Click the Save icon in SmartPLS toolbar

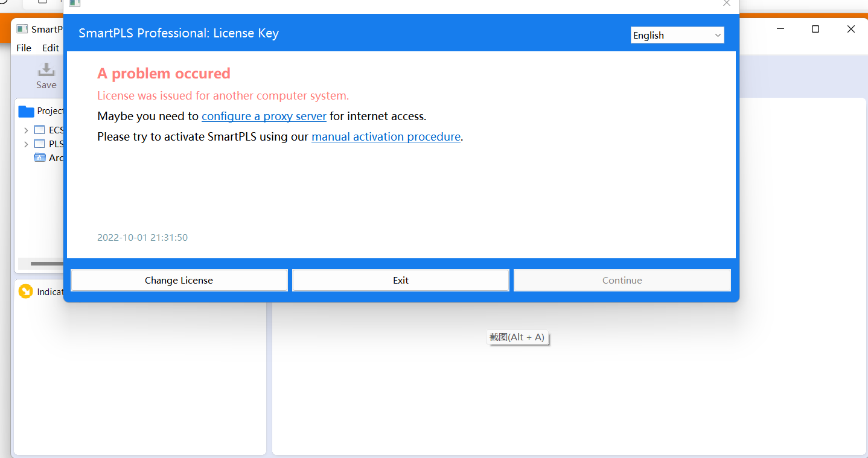point(46,69)
